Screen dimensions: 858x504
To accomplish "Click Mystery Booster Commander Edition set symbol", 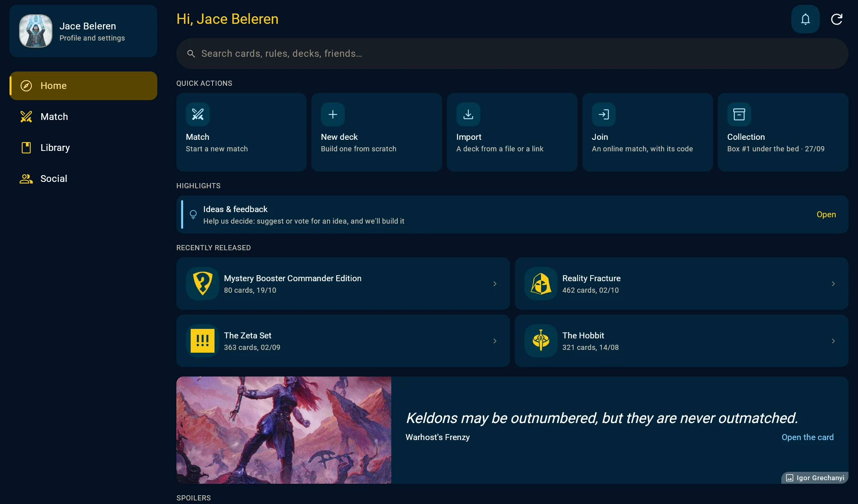I will (203, 284).
